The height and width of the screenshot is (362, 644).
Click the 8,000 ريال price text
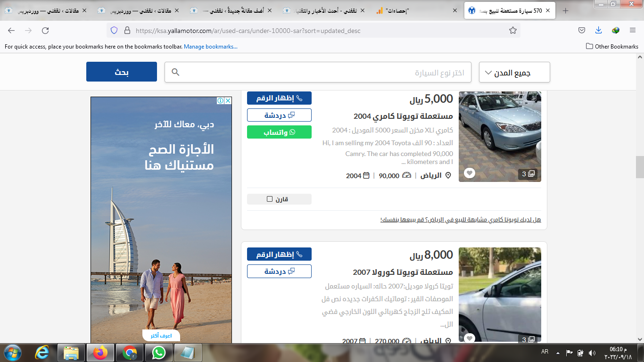[x=431, y=255]
